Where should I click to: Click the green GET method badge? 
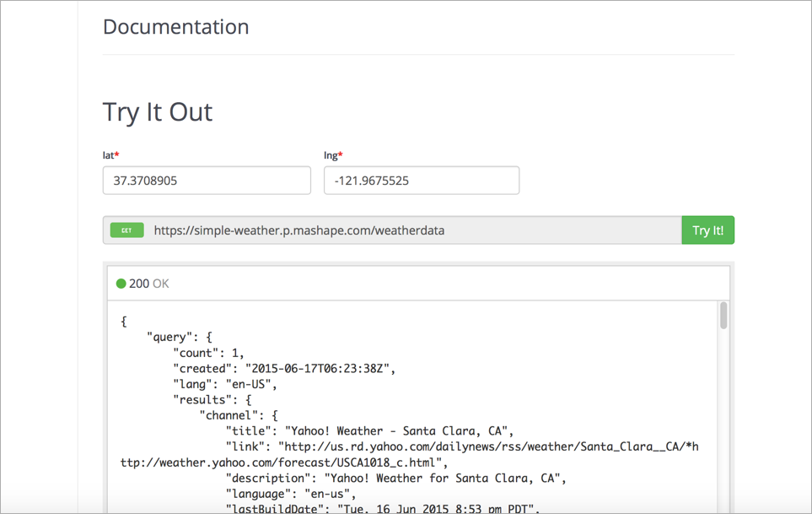click(126, 229)
